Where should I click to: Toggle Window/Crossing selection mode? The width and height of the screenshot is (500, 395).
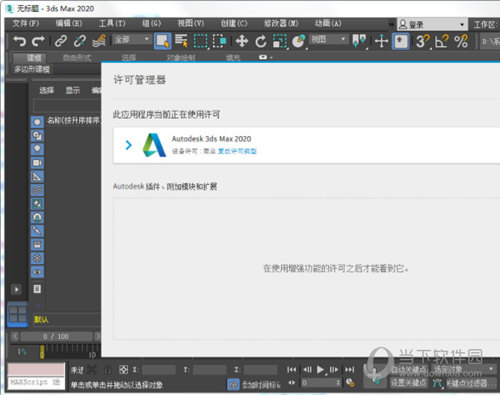click(x=219, y=41)
